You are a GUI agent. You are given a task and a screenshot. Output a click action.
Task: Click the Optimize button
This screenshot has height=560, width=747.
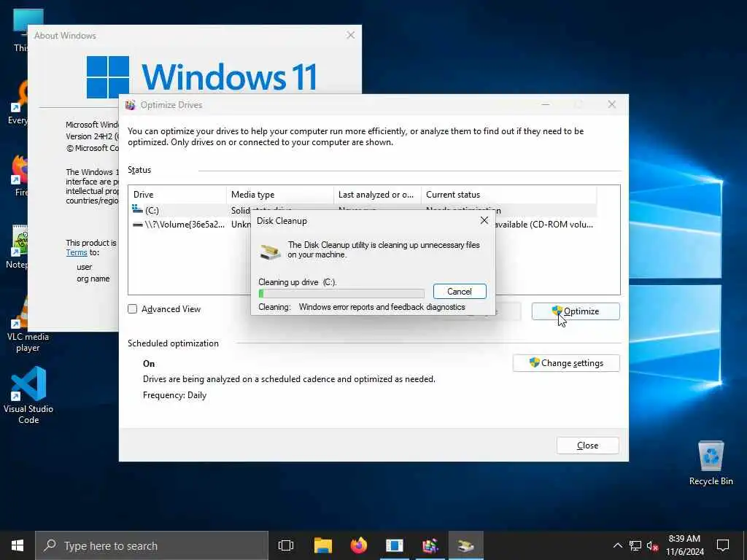tap(576, 311)
